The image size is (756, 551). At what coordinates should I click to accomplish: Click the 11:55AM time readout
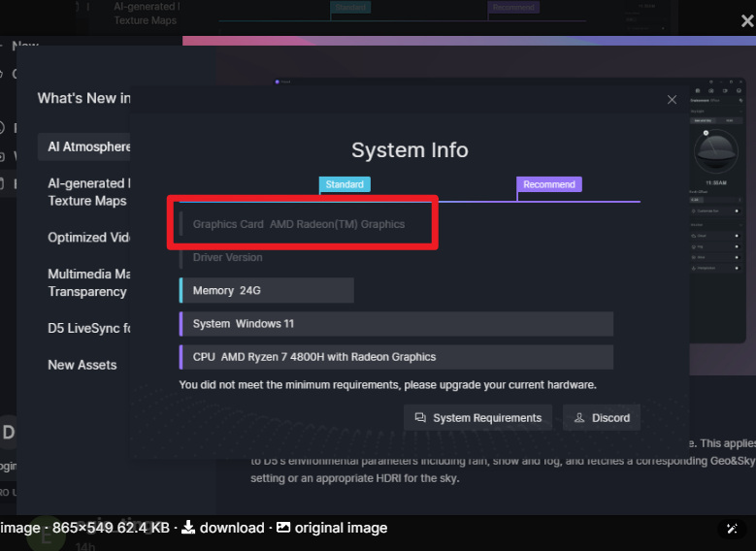click(x=716, y=183)
